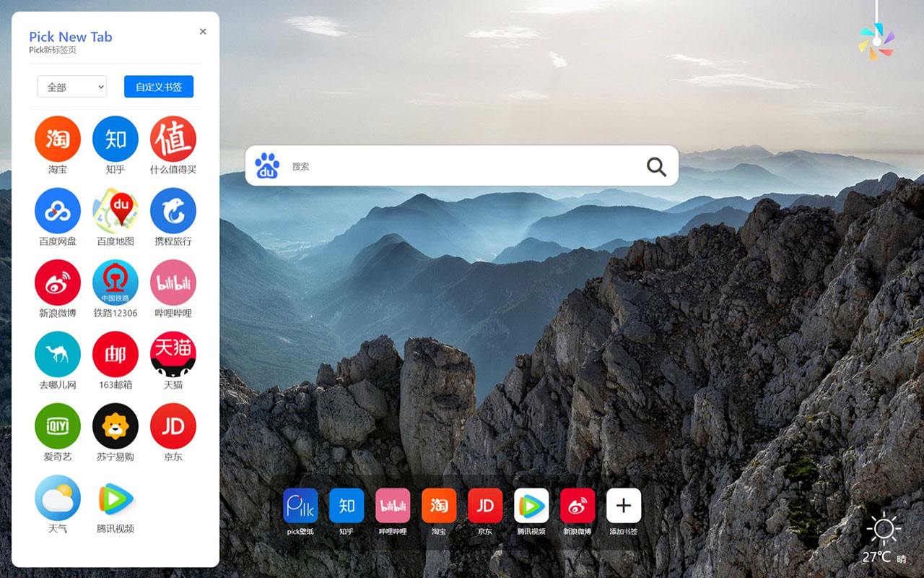This screenshot has height=578, width=924.
Task: Click the 天气 cloud icon
Action: [58, 498]
